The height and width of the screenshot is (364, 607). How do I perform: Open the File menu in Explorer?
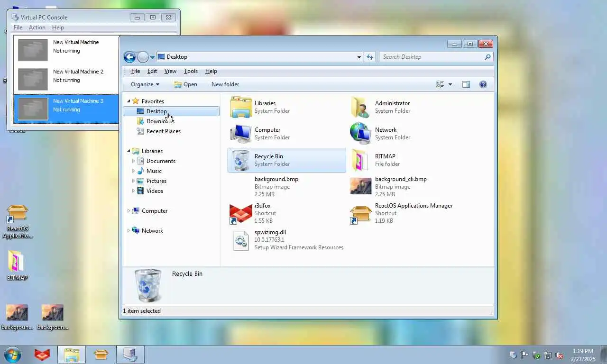(x=136, y=71)
